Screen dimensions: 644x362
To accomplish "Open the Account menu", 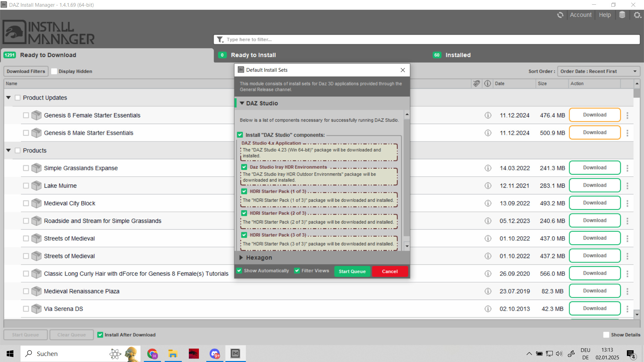I will (x=581, y=15).
